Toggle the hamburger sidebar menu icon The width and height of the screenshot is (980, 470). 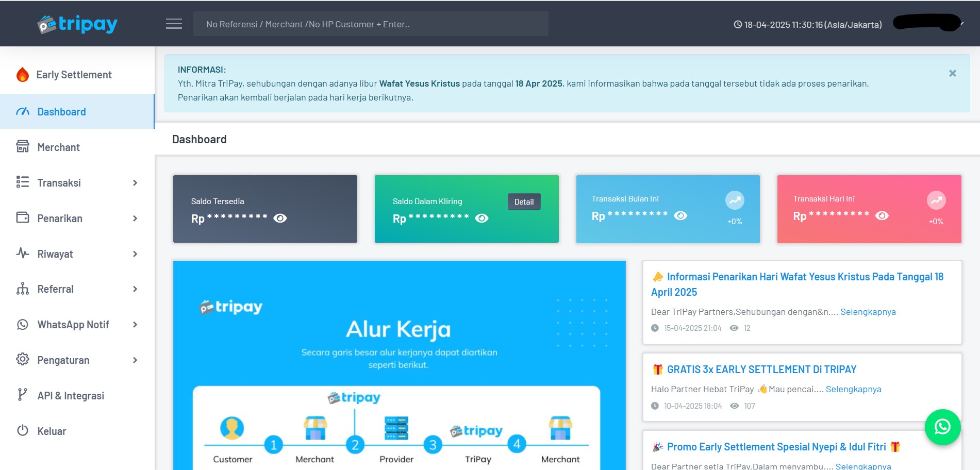(174, 24)
